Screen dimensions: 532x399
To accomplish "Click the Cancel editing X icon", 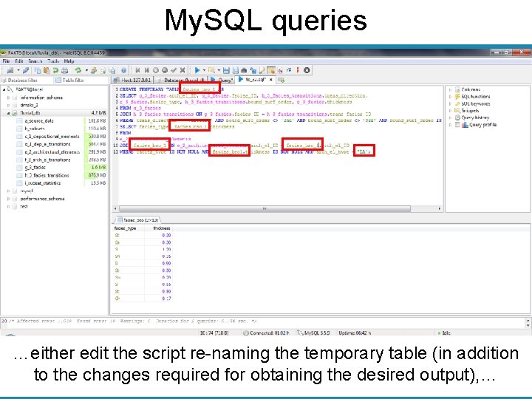I will click(x=183, y=70).
